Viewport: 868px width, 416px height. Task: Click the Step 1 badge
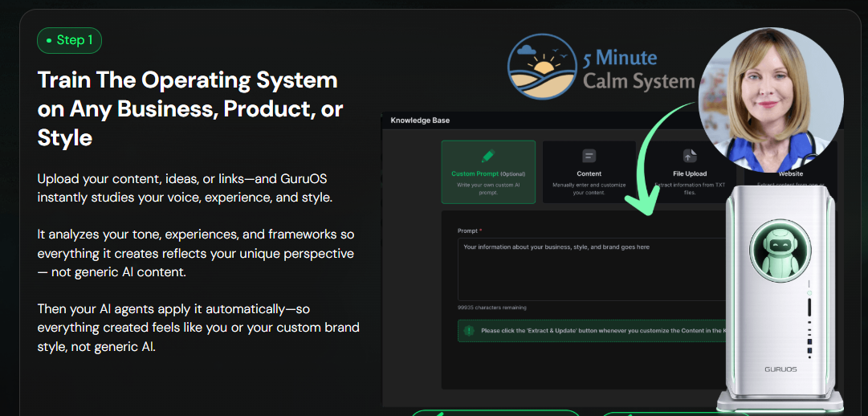pos(69,40)
